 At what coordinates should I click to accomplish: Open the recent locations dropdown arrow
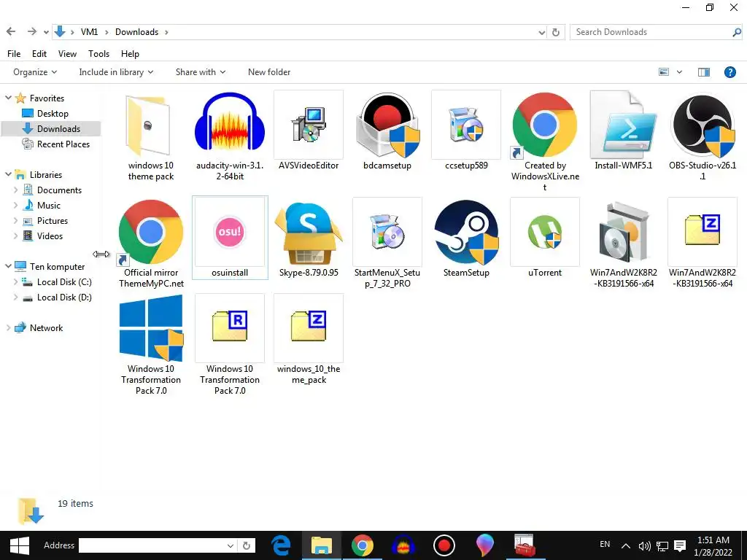[x=46, y=32]
